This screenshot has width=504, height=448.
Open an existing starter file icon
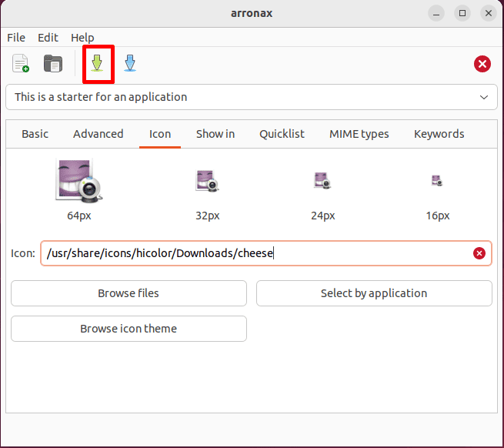click(x=53, y=63)
